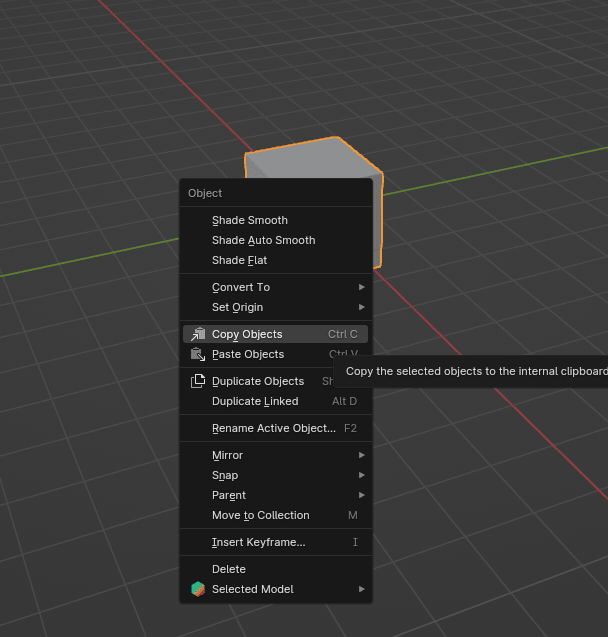The width and height of the screenshot is (608, 637).
Task: Click the colorful Selected Model cube icon
Action: tap(197, 589)
